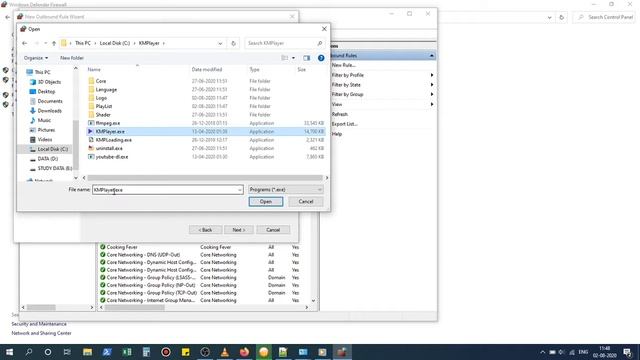Expand the View submenu in Actions pane
This screenshot has width=640, height=360.
432,104
